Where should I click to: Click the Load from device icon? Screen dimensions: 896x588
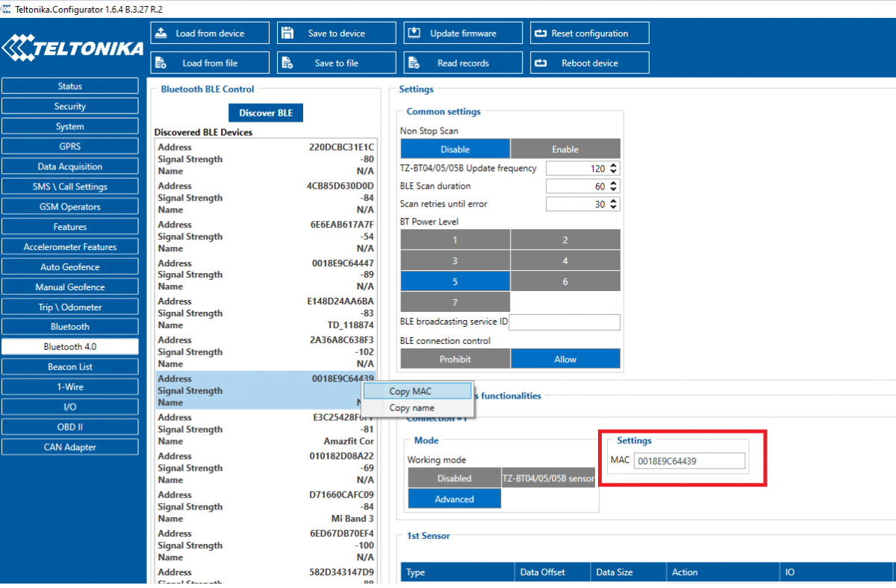click(x=160, y=34)
